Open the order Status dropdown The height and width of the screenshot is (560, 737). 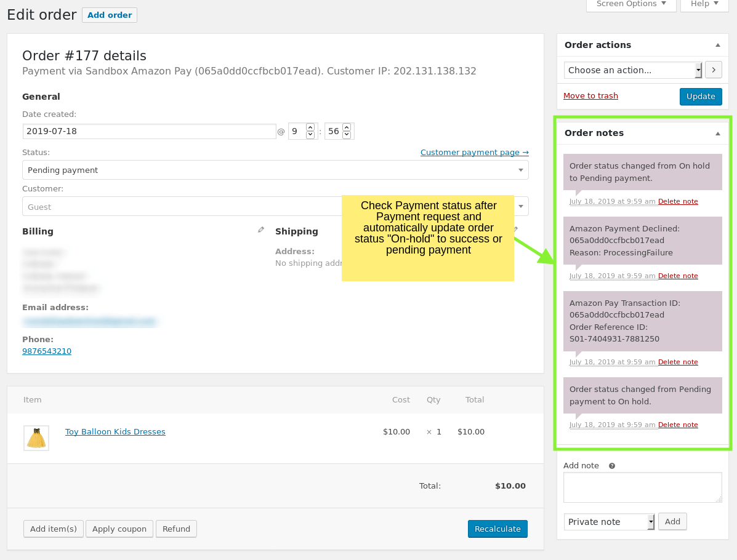pyautogui.click(x=275, y=170)
